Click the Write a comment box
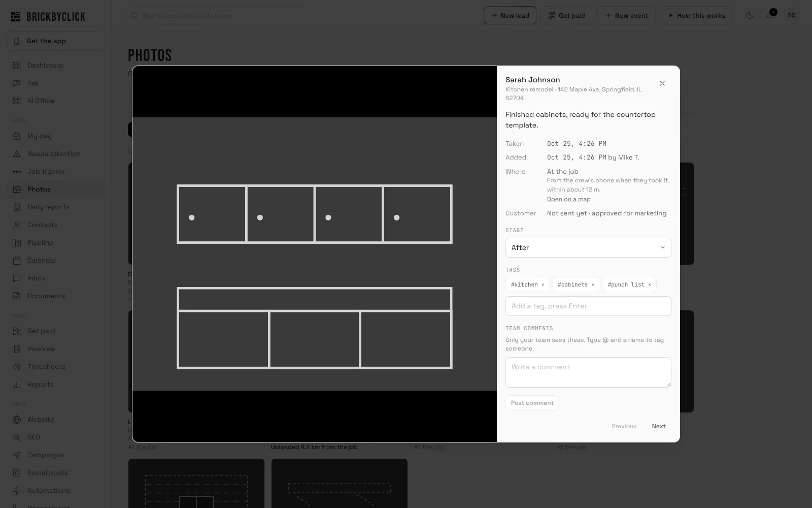Image resolution: width=812 pixels, height=508 pixels. click(588, 372)
